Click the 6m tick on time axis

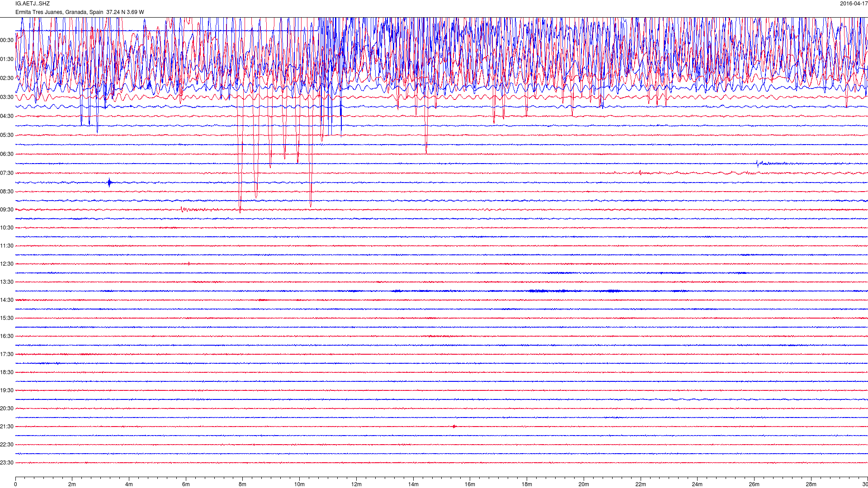click(x=186, y=484)
